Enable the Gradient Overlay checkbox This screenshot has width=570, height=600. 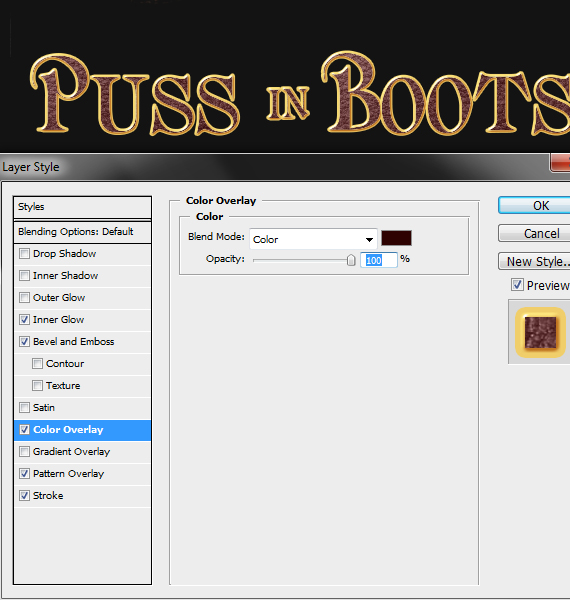24,452
